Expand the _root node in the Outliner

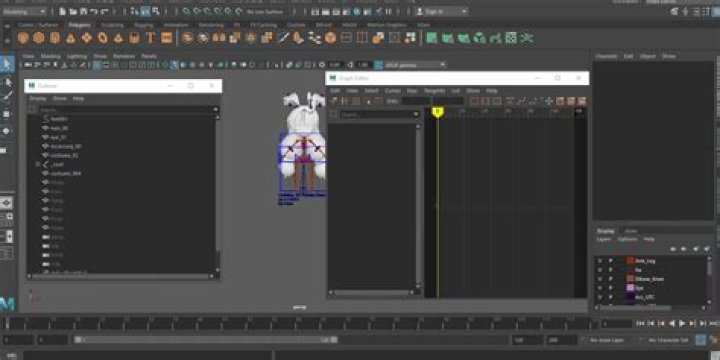pos(39,164)
